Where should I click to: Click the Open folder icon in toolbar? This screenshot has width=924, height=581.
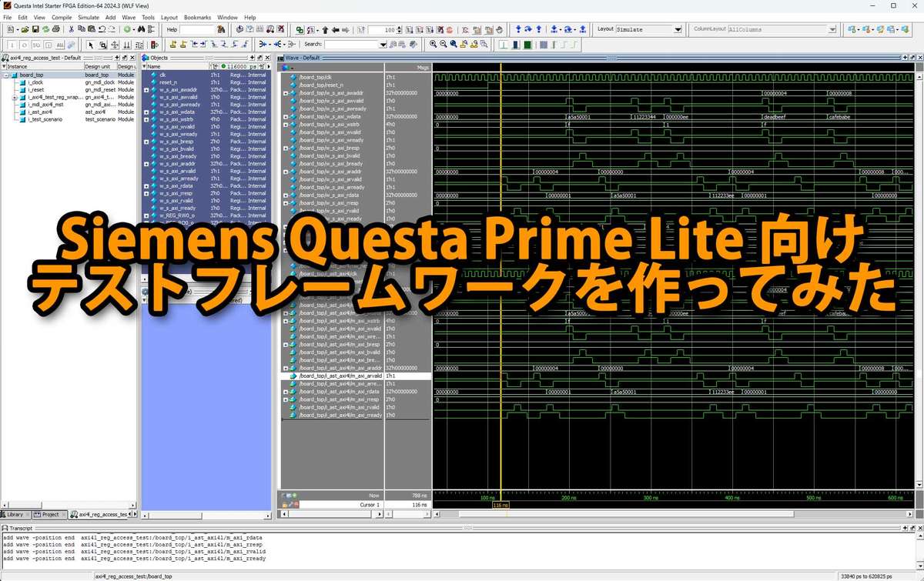pyautogui.click(x=25, y=29)
